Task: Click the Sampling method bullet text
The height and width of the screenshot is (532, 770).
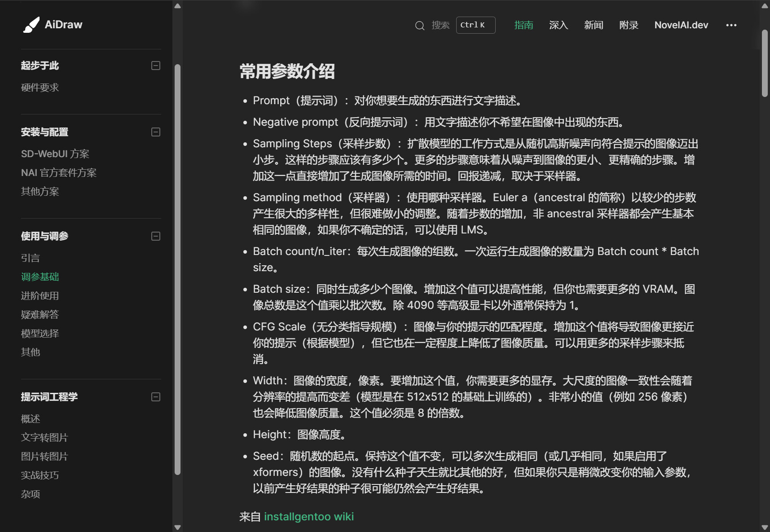Action: (475, 214)
